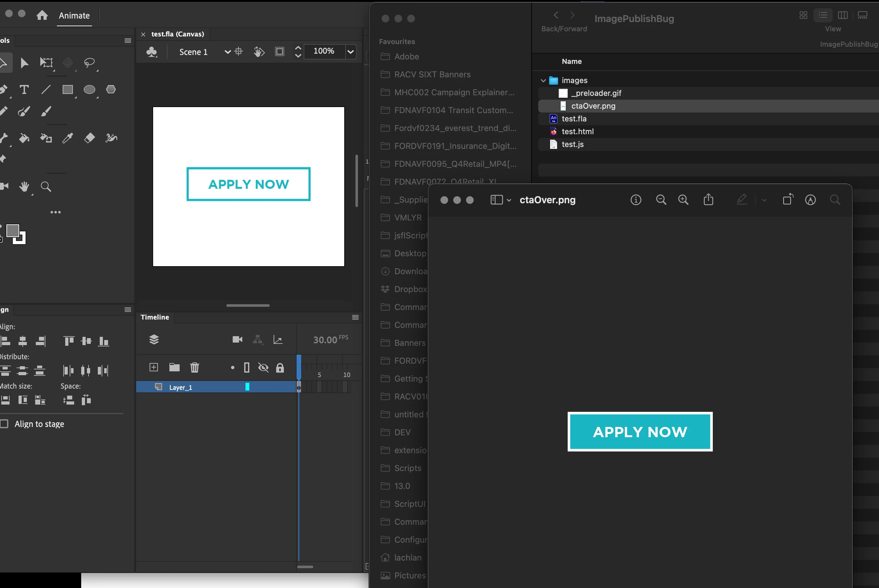
Task: Open the stage zoom percentage dropdown
Action: point(351,52)
